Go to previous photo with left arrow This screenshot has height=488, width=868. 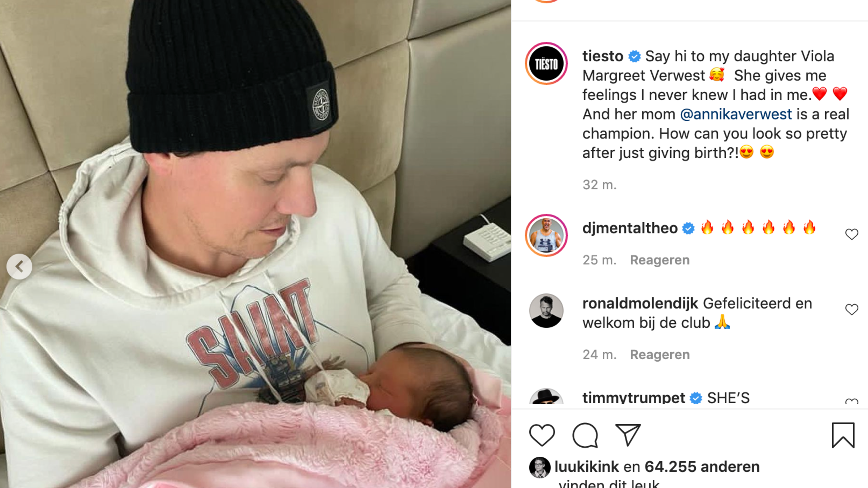[x=19, y=267]
